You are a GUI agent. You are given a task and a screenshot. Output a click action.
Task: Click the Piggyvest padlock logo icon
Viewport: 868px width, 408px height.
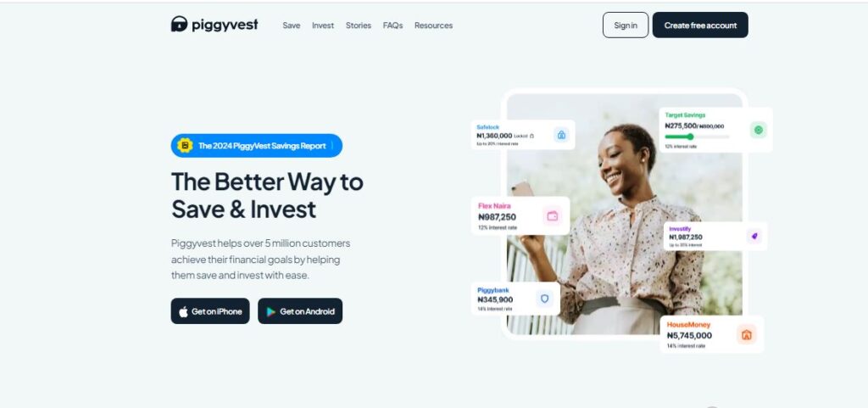(179, 24)
